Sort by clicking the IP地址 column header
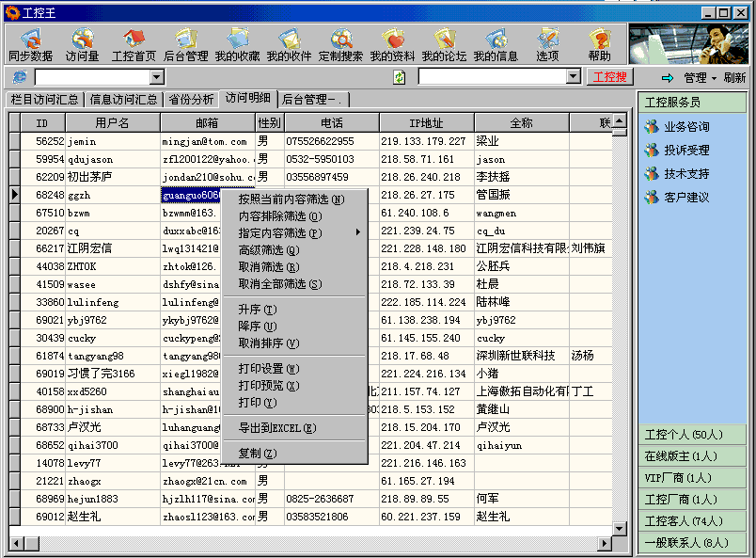 pos(426,123)
